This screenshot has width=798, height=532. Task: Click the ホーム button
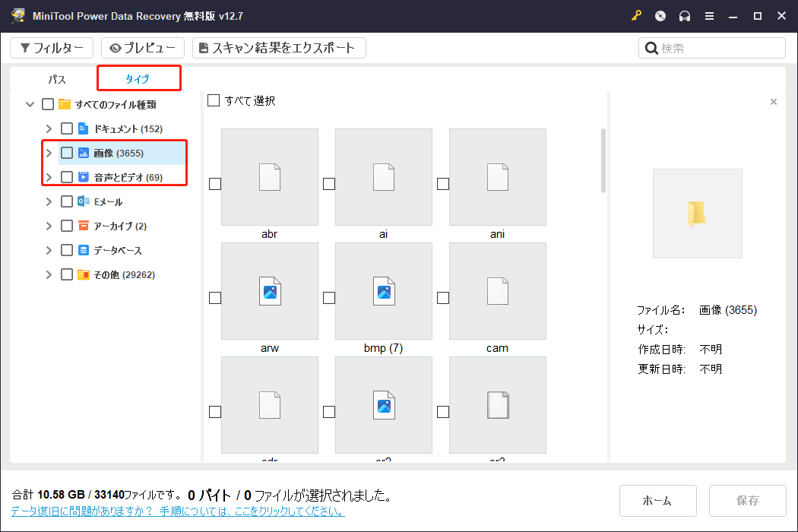(x=657, y=500)
